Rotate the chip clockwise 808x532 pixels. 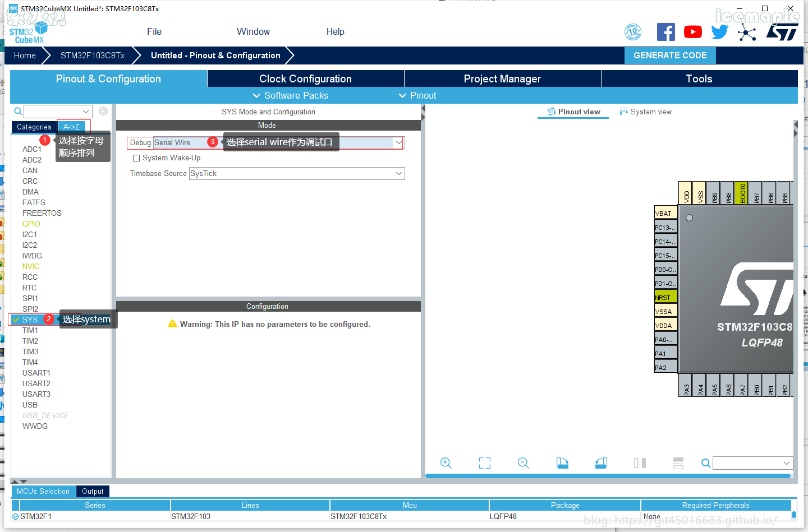coord(562,463)
